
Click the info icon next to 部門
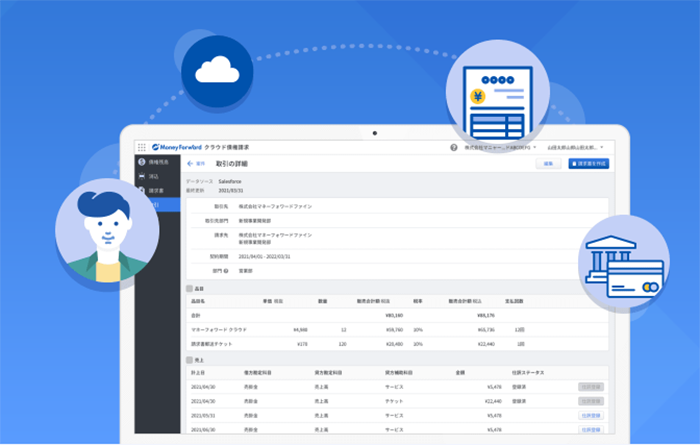point(226,271)
